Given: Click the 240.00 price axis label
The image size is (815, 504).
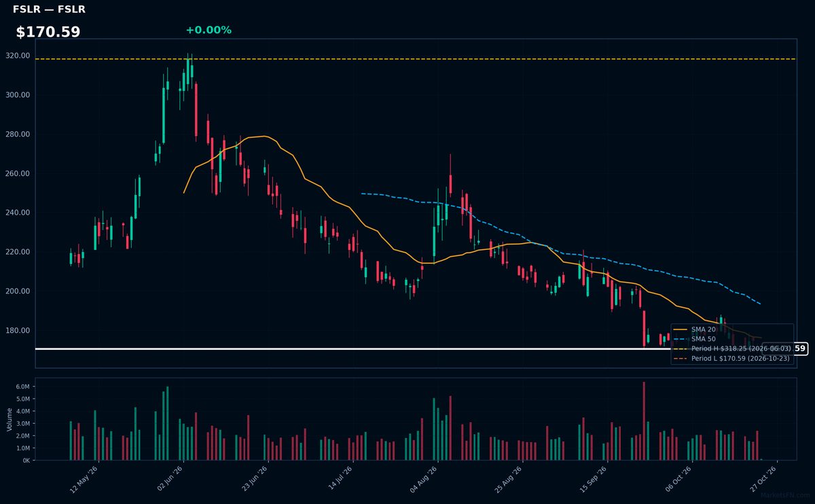Looking at the screenshot, I should [x=18, y=213].
